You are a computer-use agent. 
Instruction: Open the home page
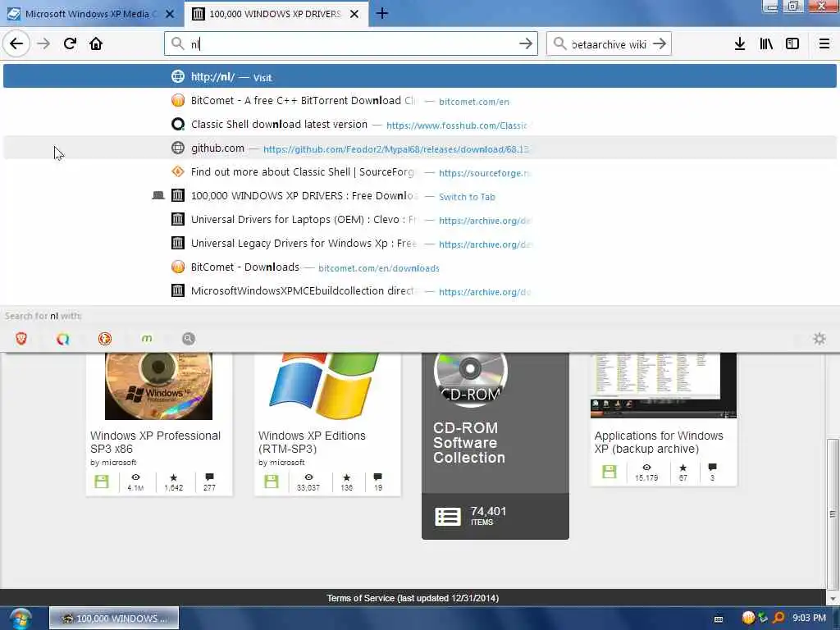tap(96, 44)
